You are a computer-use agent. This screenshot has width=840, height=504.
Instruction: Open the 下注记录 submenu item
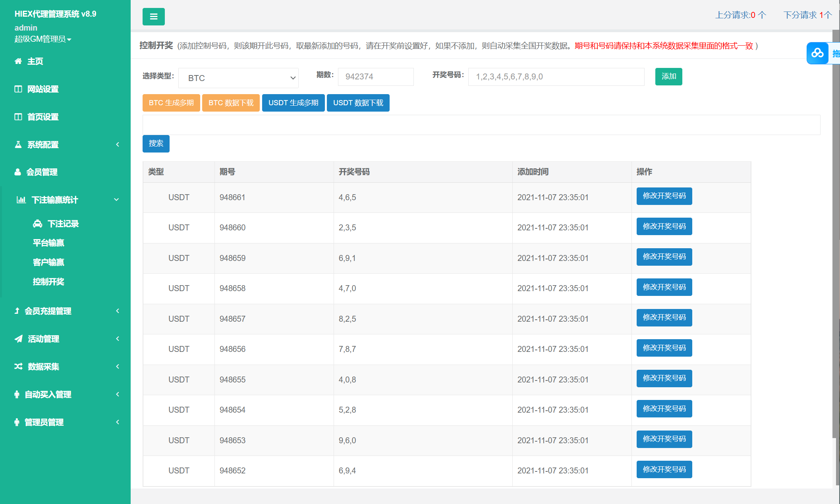63,224
